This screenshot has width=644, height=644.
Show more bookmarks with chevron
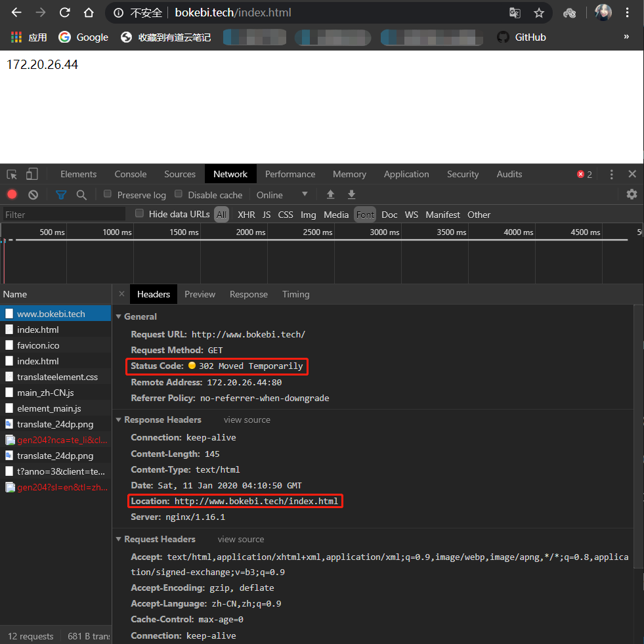coord(626,37)
